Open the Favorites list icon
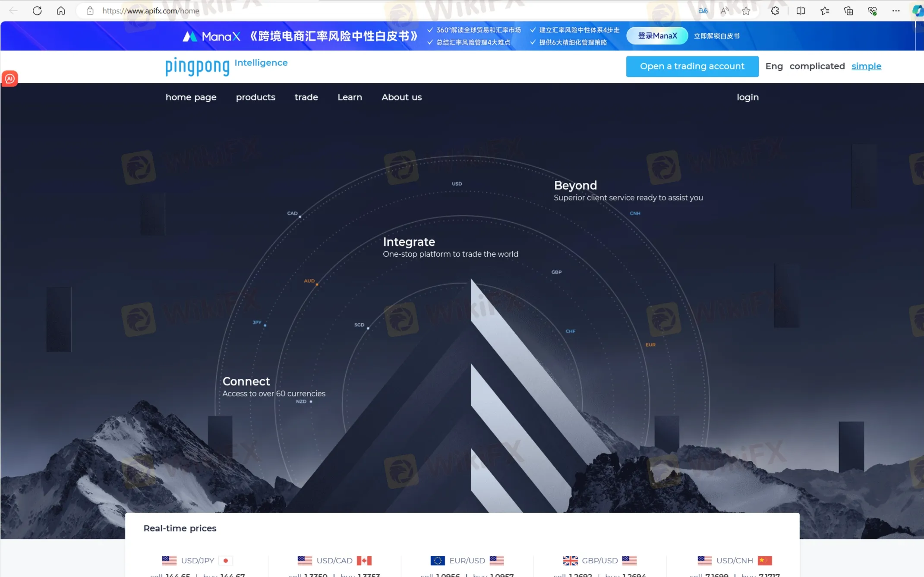Screen dimensions: 924x577 [825, 11]
